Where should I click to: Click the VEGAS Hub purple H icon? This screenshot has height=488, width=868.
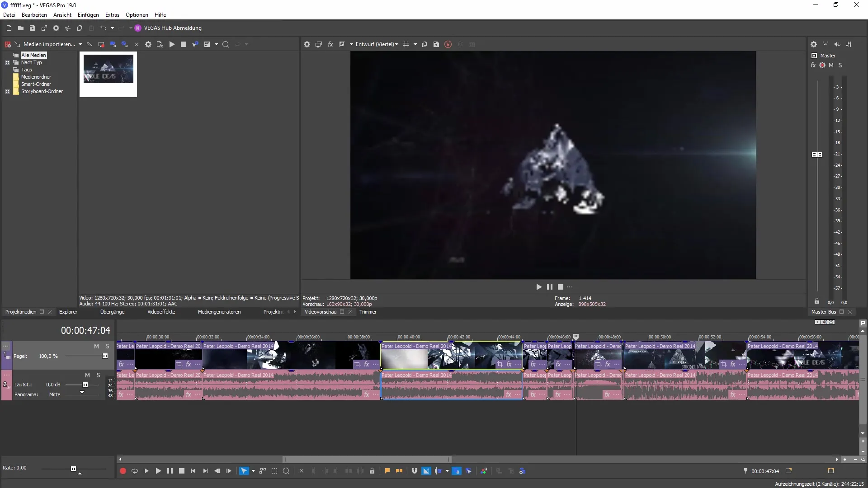point(138,28)
